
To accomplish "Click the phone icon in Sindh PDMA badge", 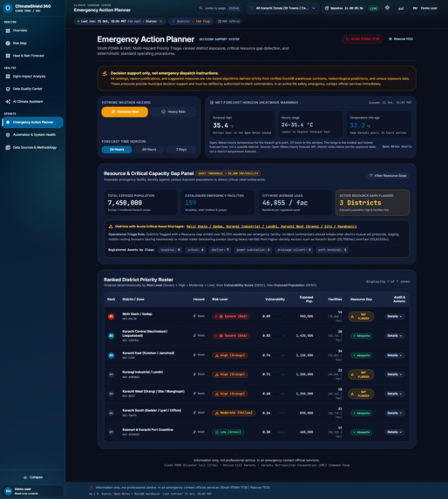I will pos(348,39).
